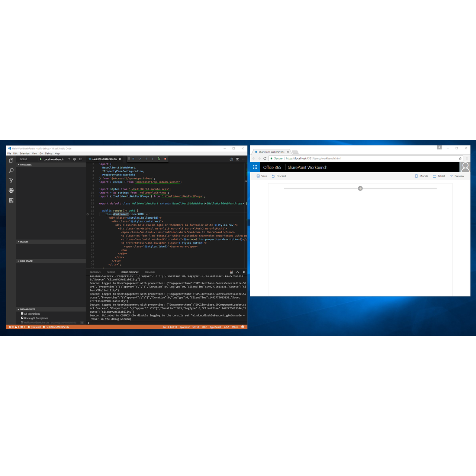Viewport: 476px width, 476px height.
Task: Click 'Ln 16, Col 10' in status bar
Action: [170, 327]
